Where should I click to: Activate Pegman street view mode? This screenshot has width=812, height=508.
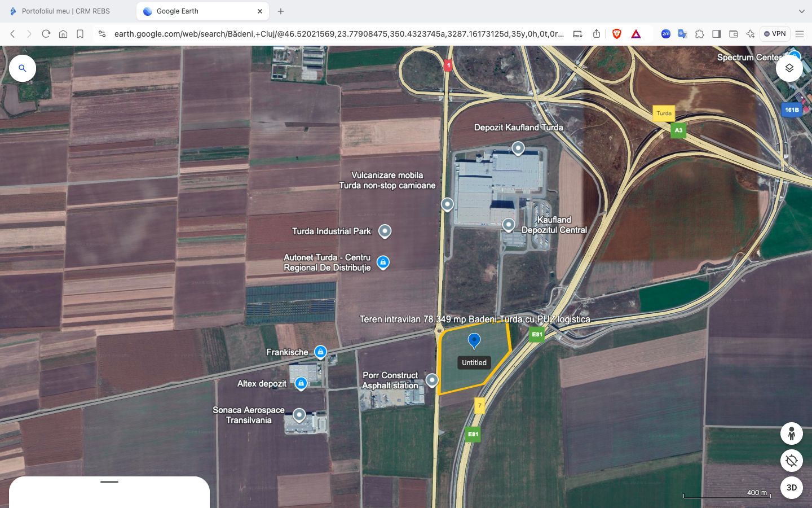pos(791,433)
